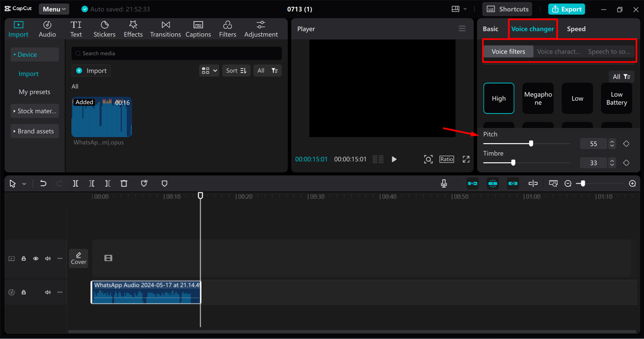Click the player focus scan icon
The width and height of the screenshot is (644, 339).
click(428, 159)
